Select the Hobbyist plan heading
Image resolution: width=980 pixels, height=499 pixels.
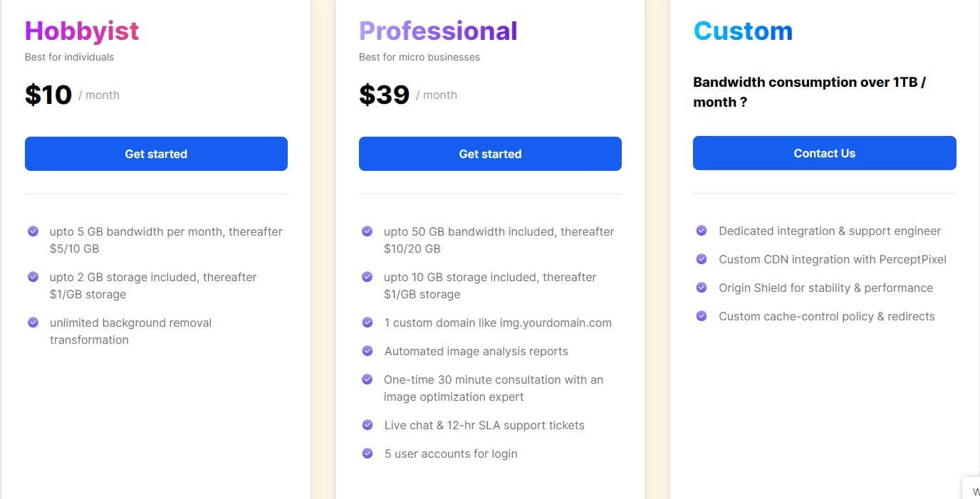(81, 31)
